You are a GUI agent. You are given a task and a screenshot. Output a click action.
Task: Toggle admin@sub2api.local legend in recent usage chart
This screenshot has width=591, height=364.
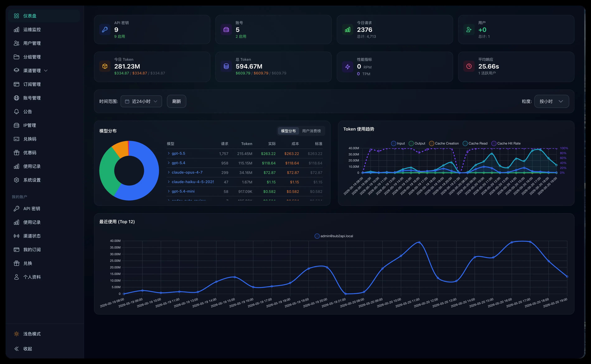[334, 236]
